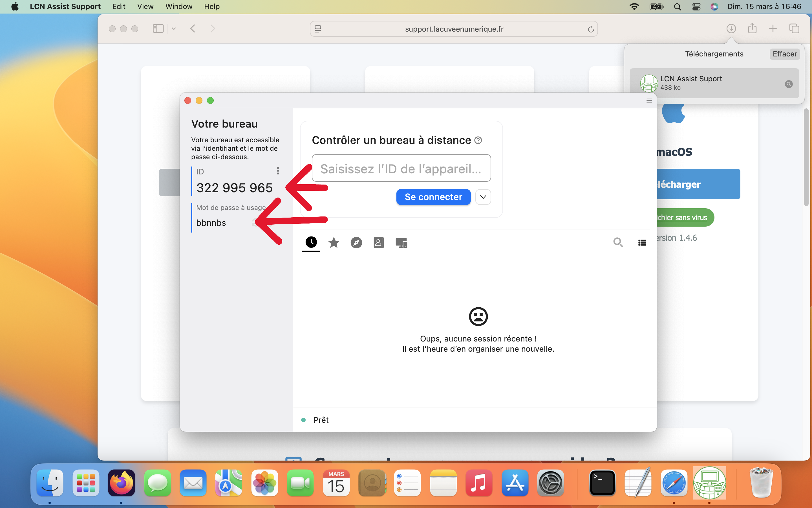This screenshot has height=508, width=812.
Task: Open Mail from the Dock
Action: point(193,483)
